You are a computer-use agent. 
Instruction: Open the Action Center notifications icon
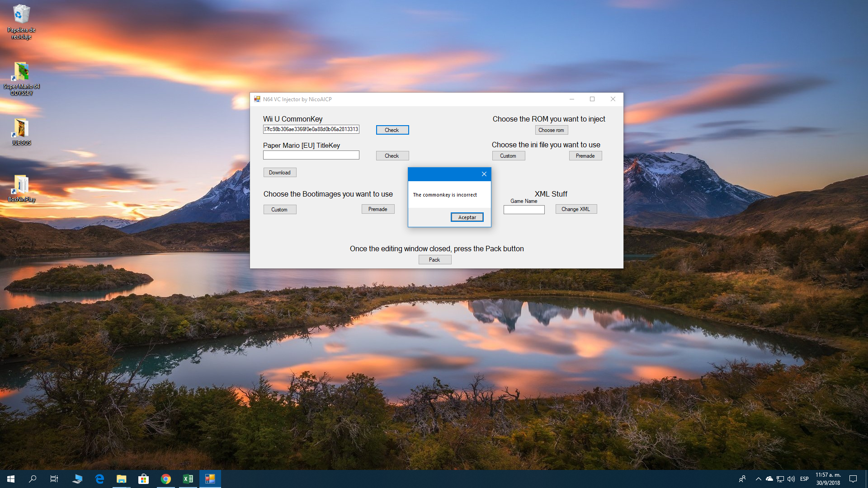(853, 479)
